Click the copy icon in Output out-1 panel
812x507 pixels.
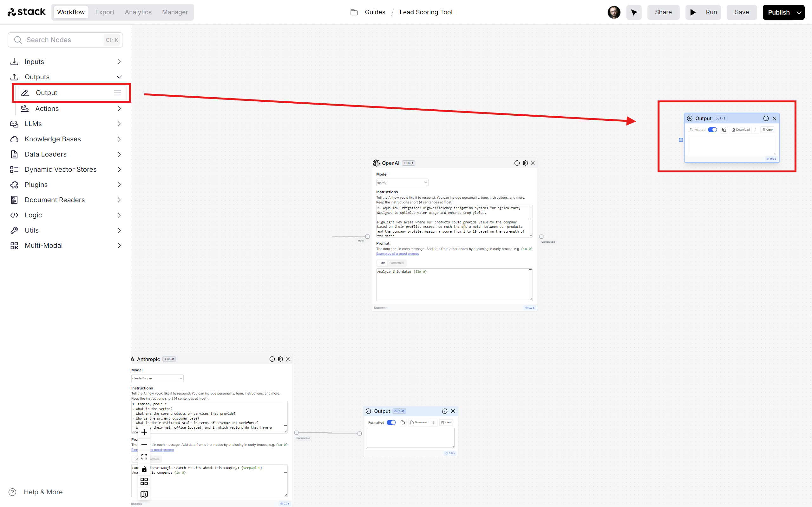[724, 129]
